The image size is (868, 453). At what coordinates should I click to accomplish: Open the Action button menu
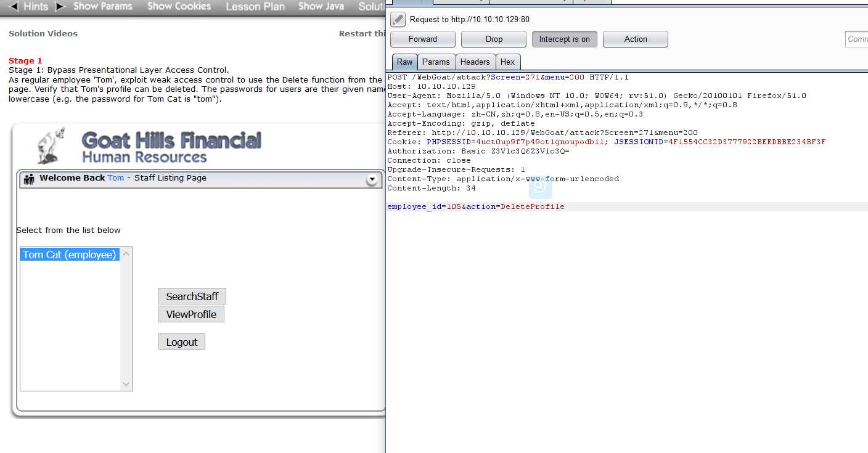click(x=636, y=39)
